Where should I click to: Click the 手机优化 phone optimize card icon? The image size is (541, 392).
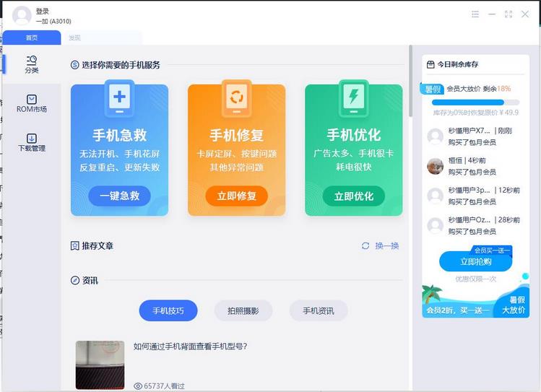pyautogui.click(x=354, y=97)
